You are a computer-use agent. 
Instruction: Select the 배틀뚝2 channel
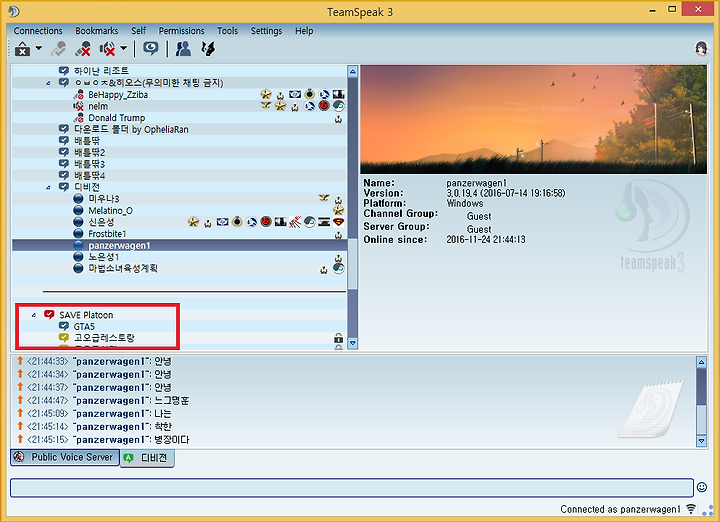pos(90,152)
